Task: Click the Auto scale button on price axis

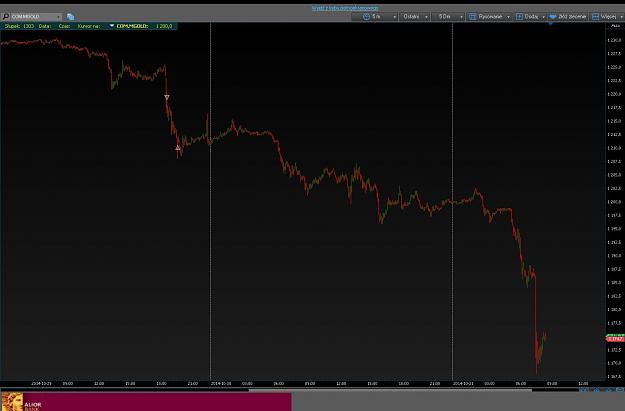Action: [615, 26]
